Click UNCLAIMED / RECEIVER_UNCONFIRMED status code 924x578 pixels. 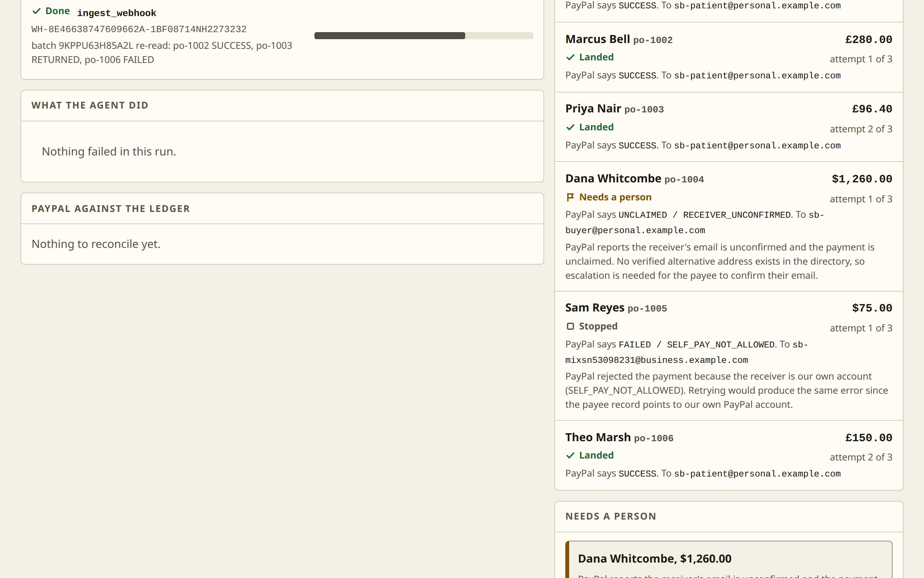pyautogui.click(x=705, y=215)
